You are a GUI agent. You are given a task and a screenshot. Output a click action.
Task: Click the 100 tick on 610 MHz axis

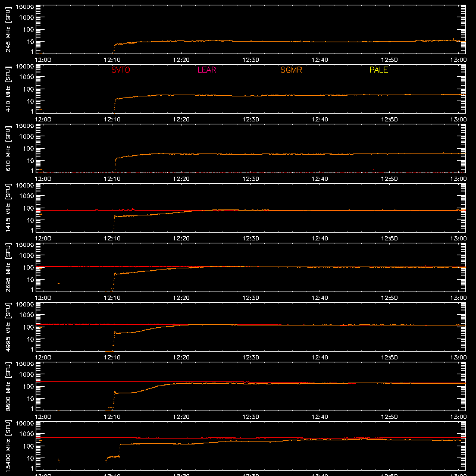29,149
